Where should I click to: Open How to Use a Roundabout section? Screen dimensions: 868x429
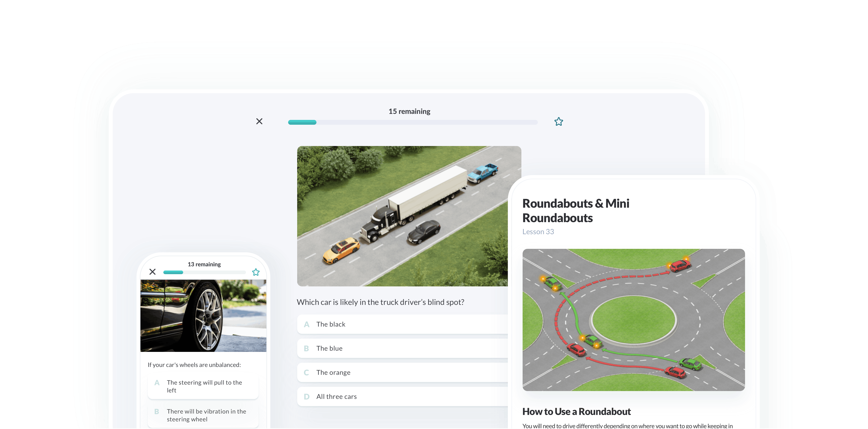tap(576, 412)
